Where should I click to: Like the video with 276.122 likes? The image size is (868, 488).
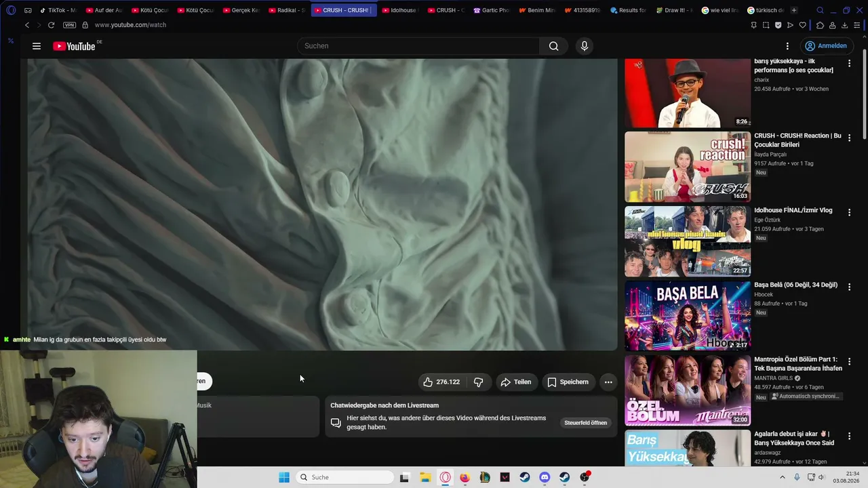click(x=441, y=382)
